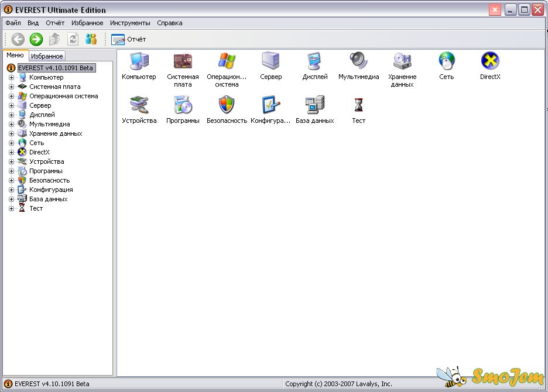This screenshot has width=548, height=392.
Task: Open the Отчёт menu in the menu bar
Action: point(55,23)
